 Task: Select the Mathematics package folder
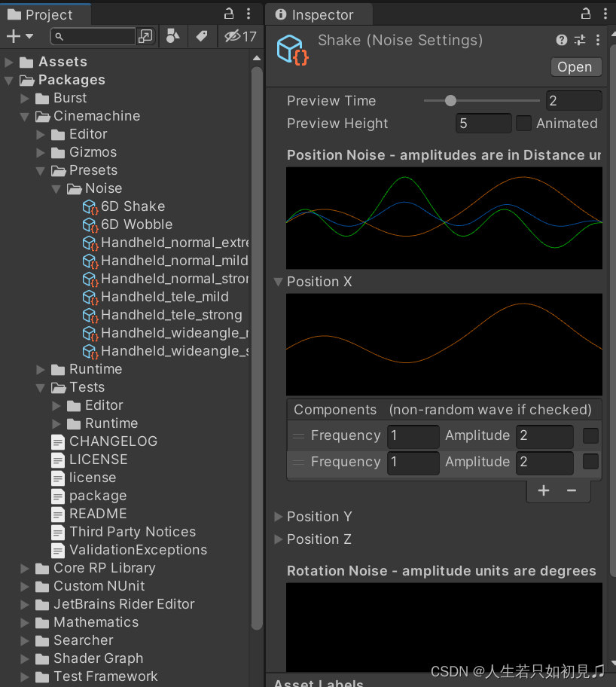[x=87, y=622]
